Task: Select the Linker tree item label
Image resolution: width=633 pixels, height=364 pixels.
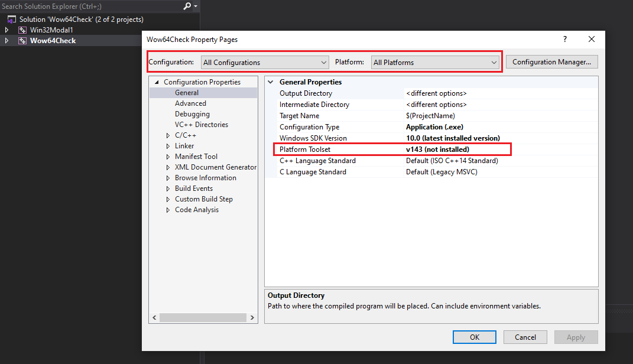Action: pyautogui.click(x=184, y=146)
